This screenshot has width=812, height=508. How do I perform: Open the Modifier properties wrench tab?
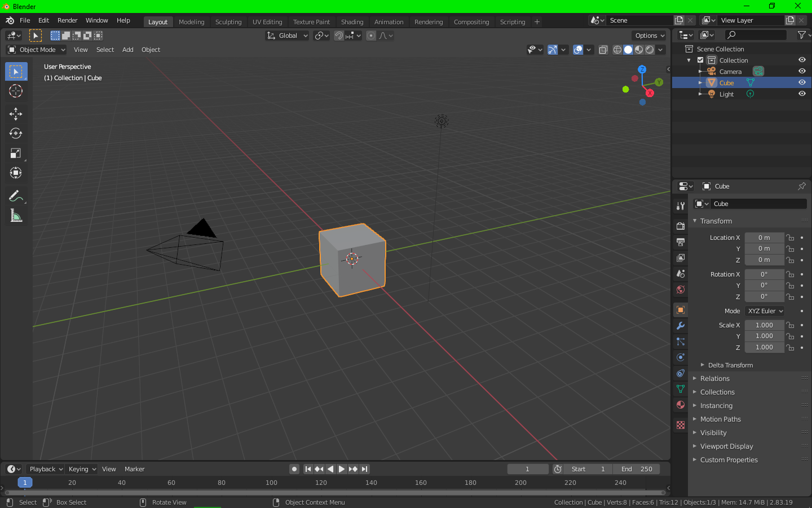pyautogui.click(x=681, y=326)
